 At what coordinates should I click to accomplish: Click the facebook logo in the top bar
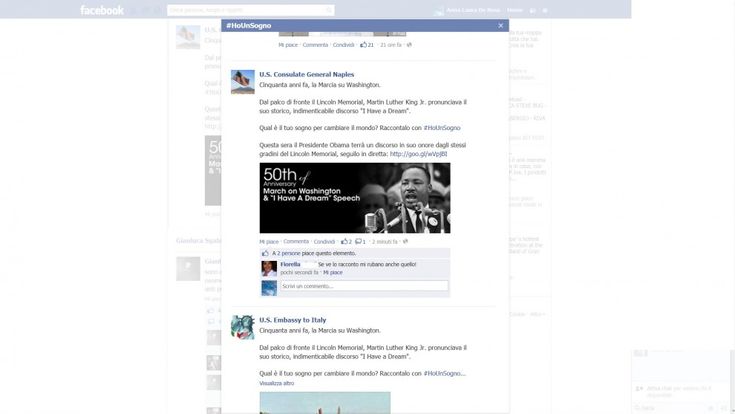point(102,10)
